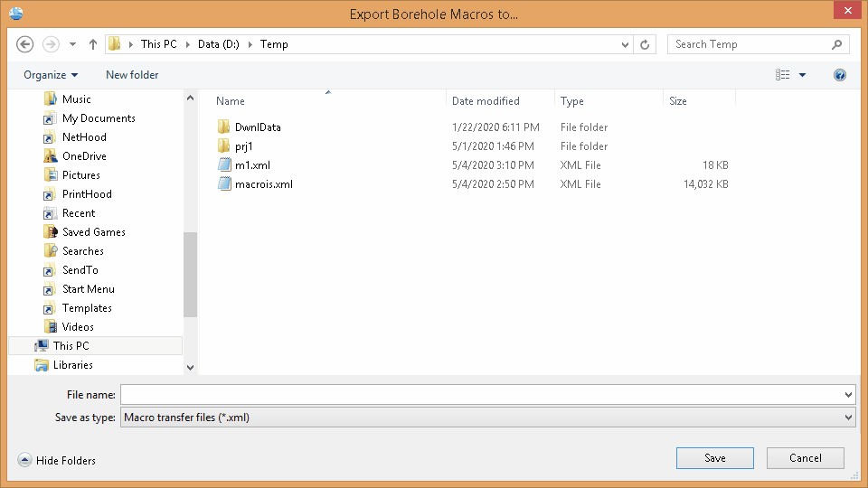Select the macrois.xml file icon

(x=225, y=184)
